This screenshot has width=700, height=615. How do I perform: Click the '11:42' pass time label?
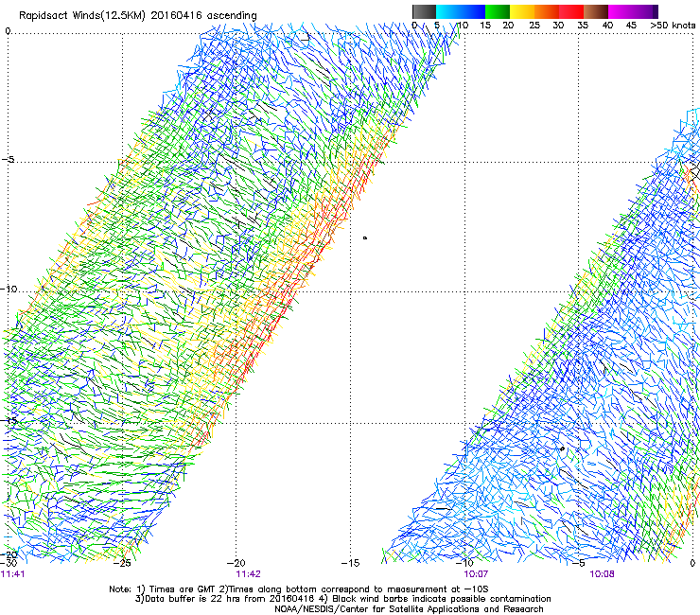pos(248,573)
